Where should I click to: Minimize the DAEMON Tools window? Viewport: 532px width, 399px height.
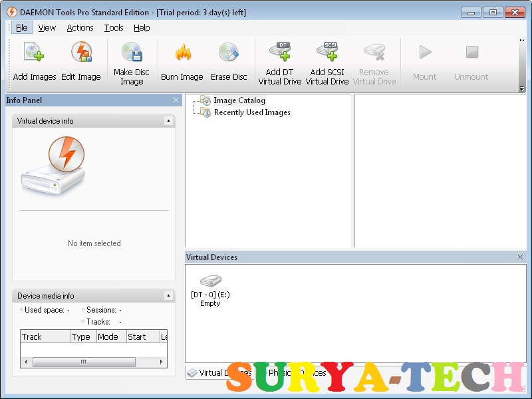[x=471, y=13]
